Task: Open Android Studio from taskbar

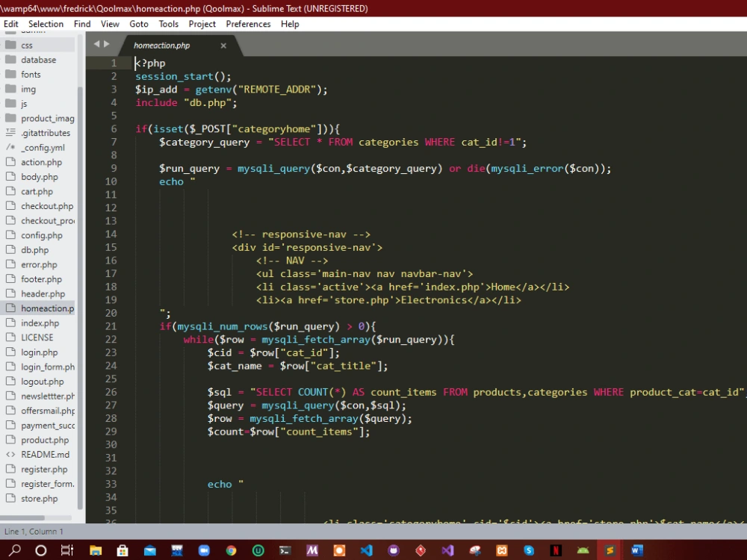Action: 583,550
